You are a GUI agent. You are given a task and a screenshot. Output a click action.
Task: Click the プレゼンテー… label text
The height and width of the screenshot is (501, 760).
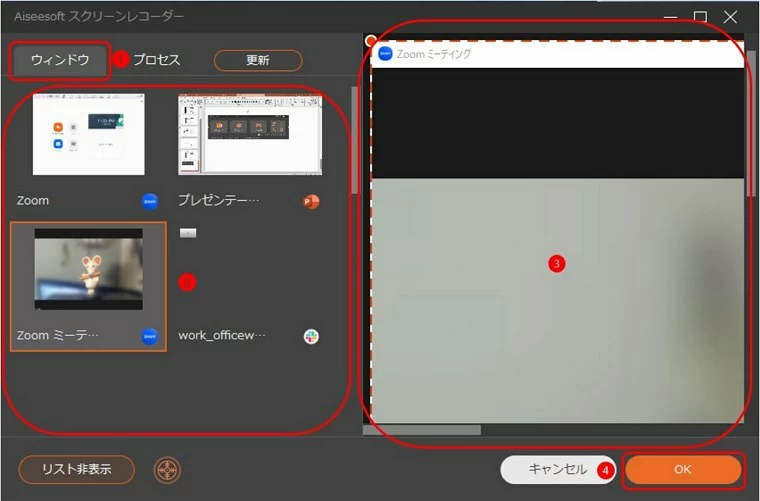coord(219,200)
